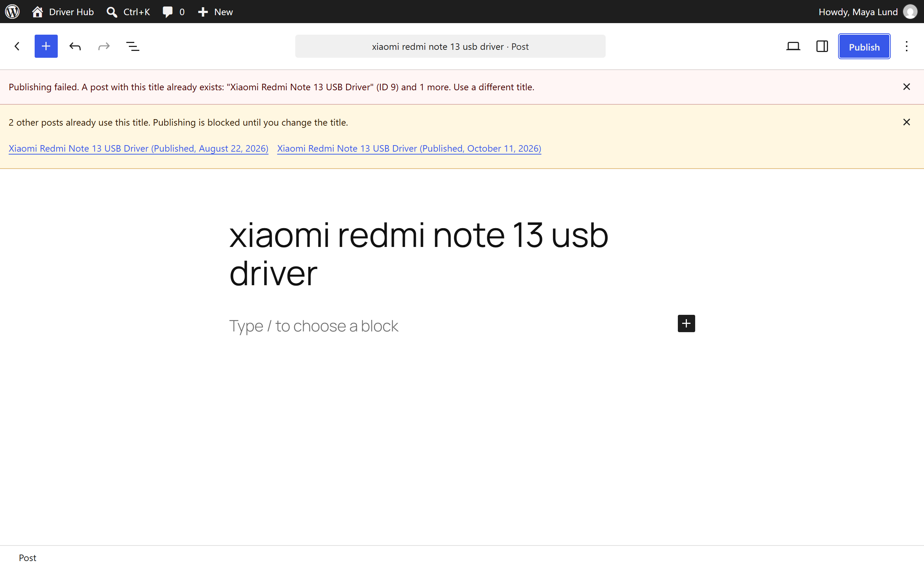Image resolution: width=924 pixels, height=569 pixels.
Task: Open the duplicate post published August 22, 2026
Action: 139,149
